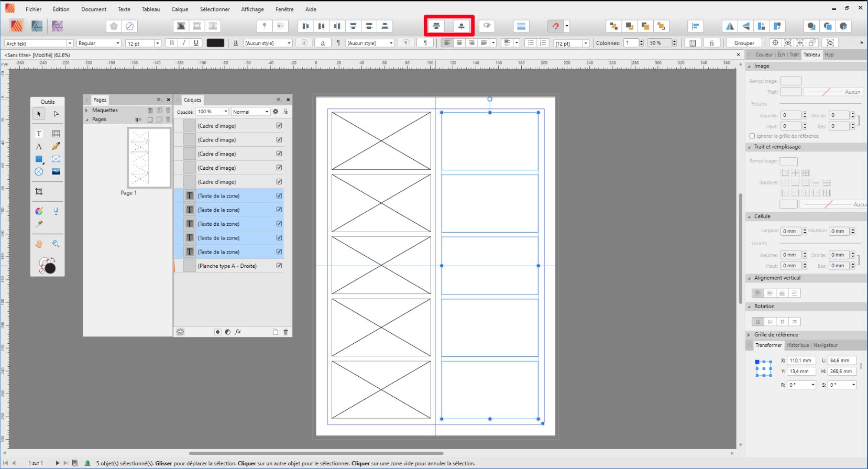Select the Colour Picker eyedropper tool

(x=39, y=224)
